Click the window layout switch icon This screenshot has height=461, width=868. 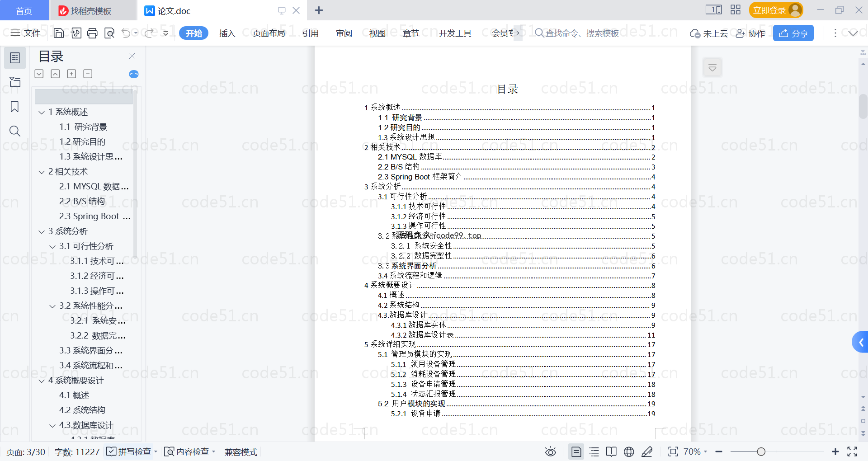(713, 10)
